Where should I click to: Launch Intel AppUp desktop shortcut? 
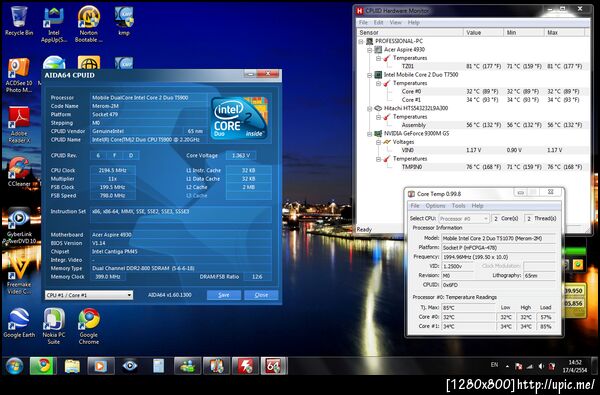54,24
